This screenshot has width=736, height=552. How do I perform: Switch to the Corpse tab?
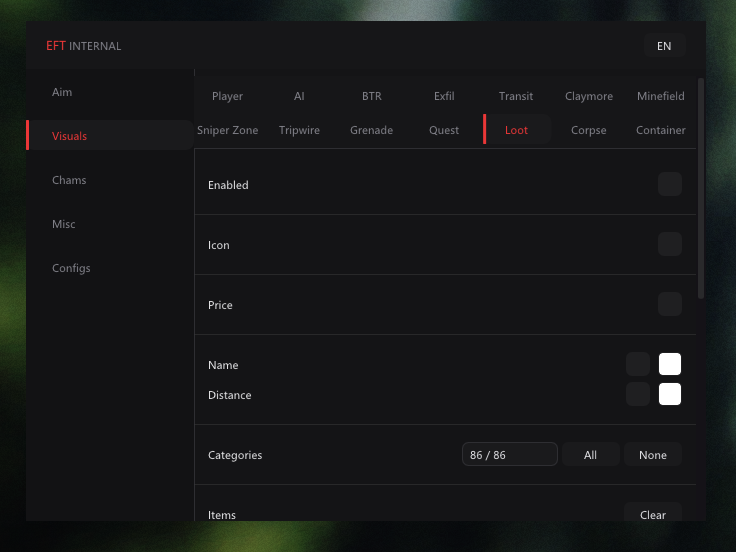point(589,130)
